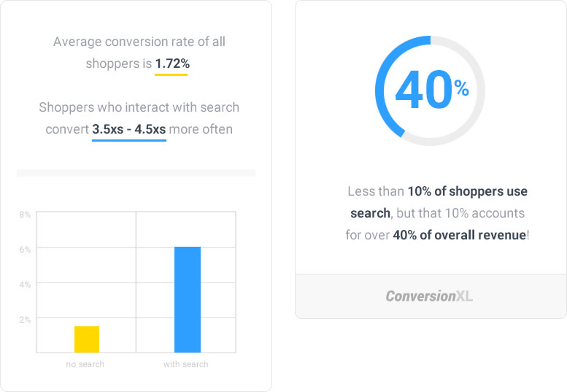Click the large 40 number in the ring
567x392 pixels.
tap(423, 90)
